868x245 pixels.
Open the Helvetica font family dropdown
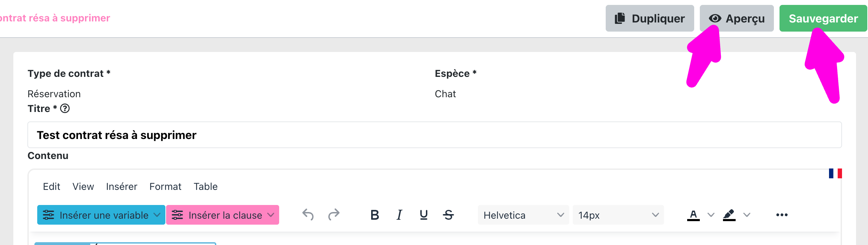[x=523, y=215]
